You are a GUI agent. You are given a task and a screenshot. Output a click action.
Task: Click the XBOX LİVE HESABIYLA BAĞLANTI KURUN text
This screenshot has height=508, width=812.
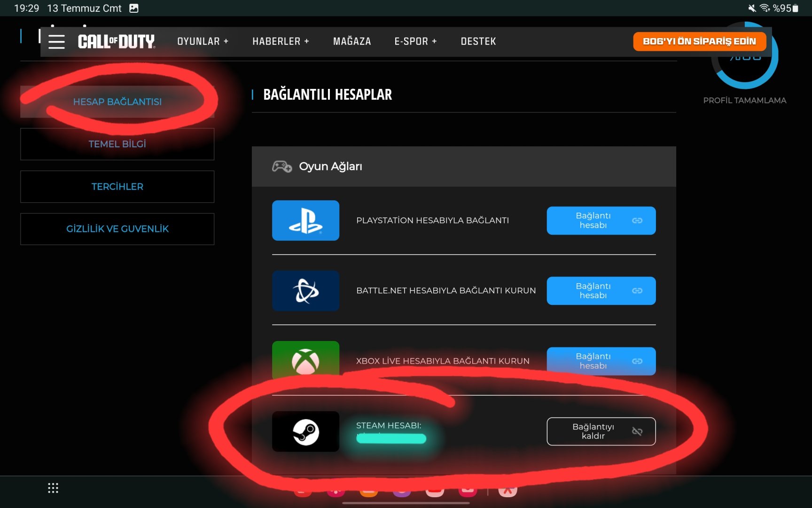443,361
